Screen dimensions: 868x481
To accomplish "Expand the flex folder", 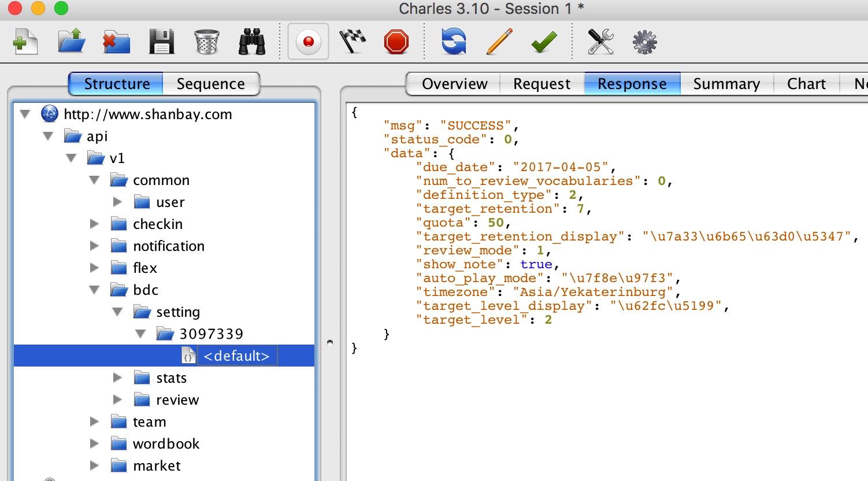I will 94,268.
